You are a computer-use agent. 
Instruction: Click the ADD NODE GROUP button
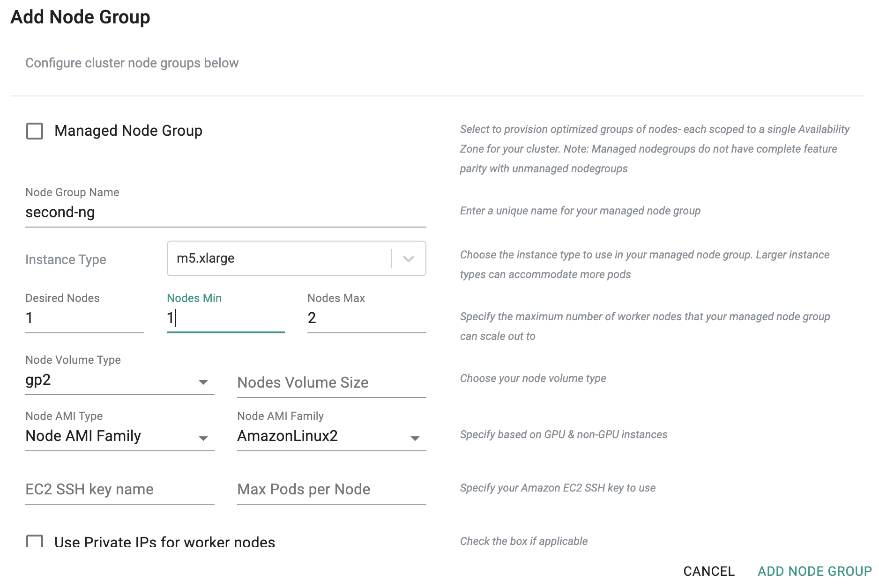815,571
